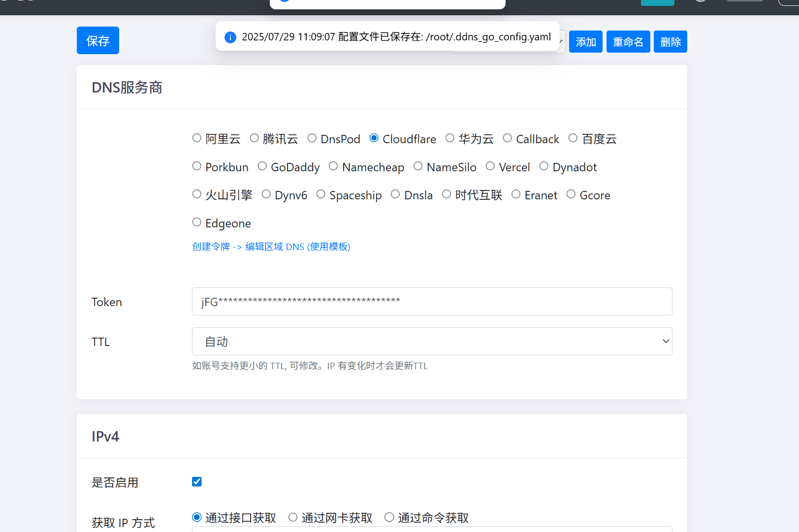The height and width of the screenshot is (532, 799).
Task: Open the TTL 自动 dropdown
Action: click(432, 341)
